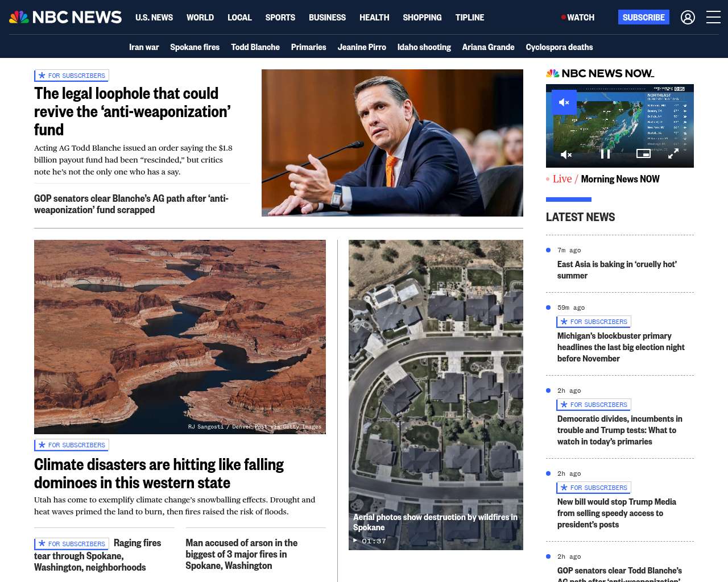Screen dimensions: 728x582
Task: Play the Spokane aerial photos video
Action: point(355,541)
